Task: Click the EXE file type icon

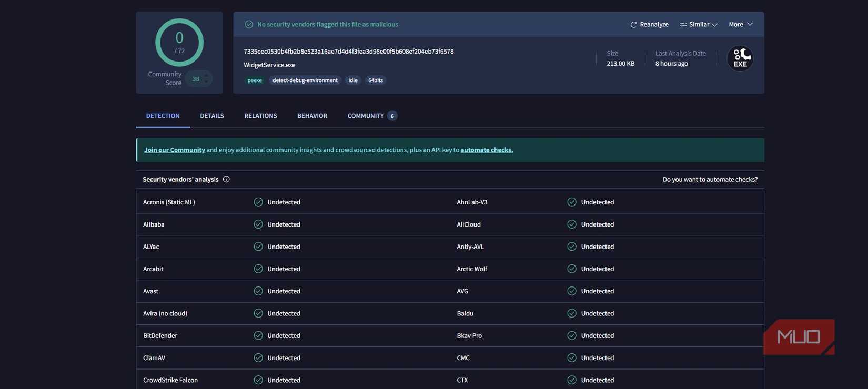Action: [740, 58]
